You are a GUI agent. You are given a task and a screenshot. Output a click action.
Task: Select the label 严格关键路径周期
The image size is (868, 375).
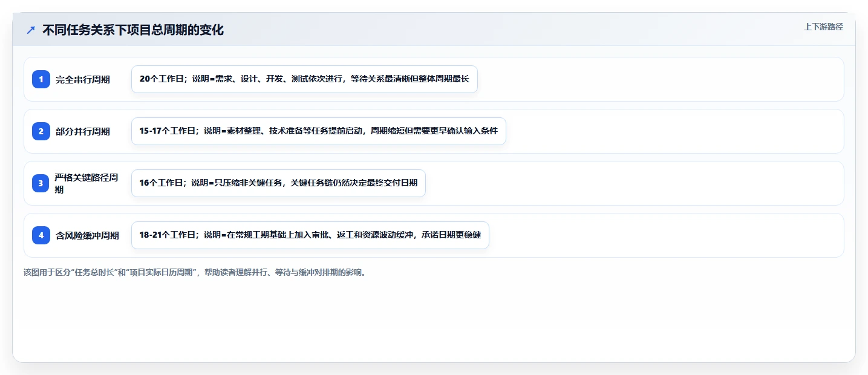point(86,183)
